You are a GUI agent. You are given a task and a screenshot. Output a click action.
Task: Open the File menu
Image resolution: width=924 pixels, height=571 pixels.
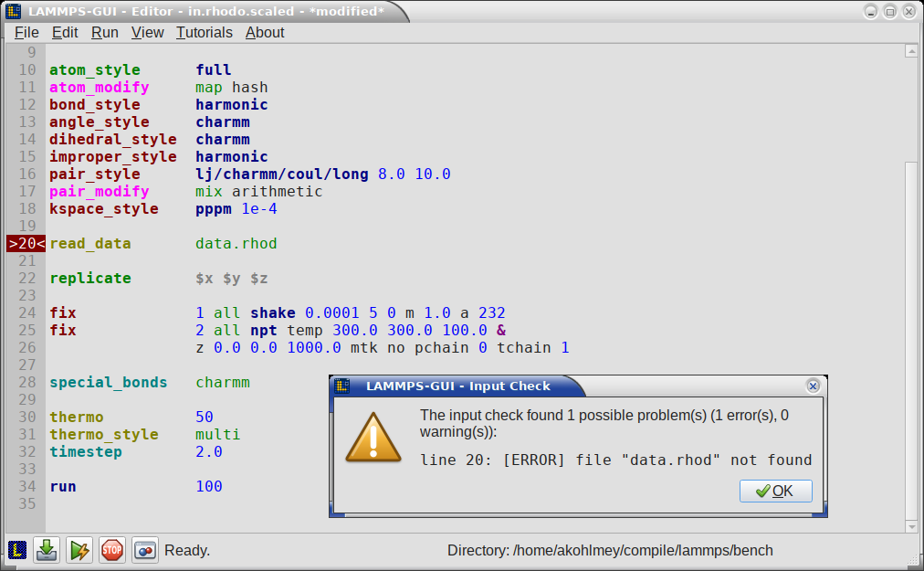click(26, 33)
